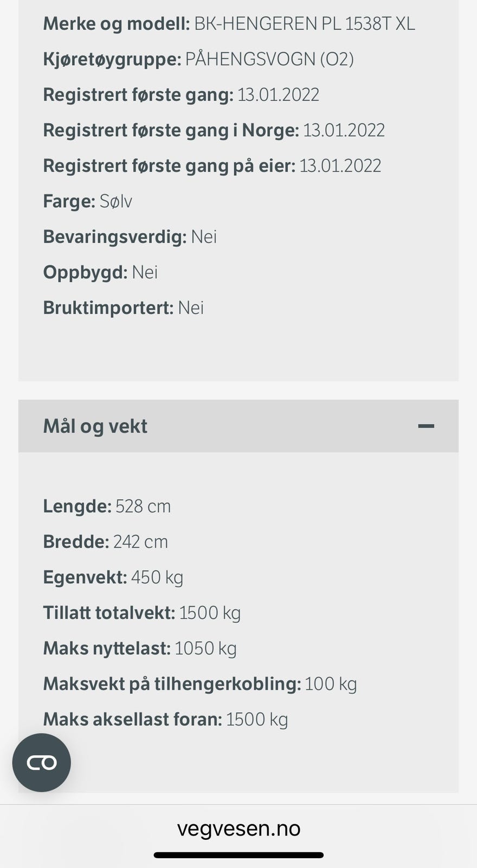
Task: Tap Registrert første gang på eier date
Action: pyautogui.click(x=340, y=166)
